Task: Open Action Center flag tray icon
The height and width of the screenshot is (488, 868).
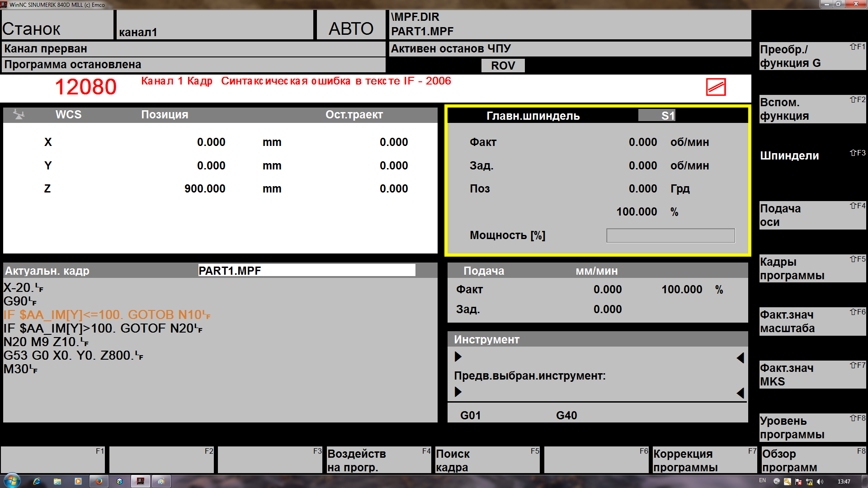Action: [x=798, y=482]
